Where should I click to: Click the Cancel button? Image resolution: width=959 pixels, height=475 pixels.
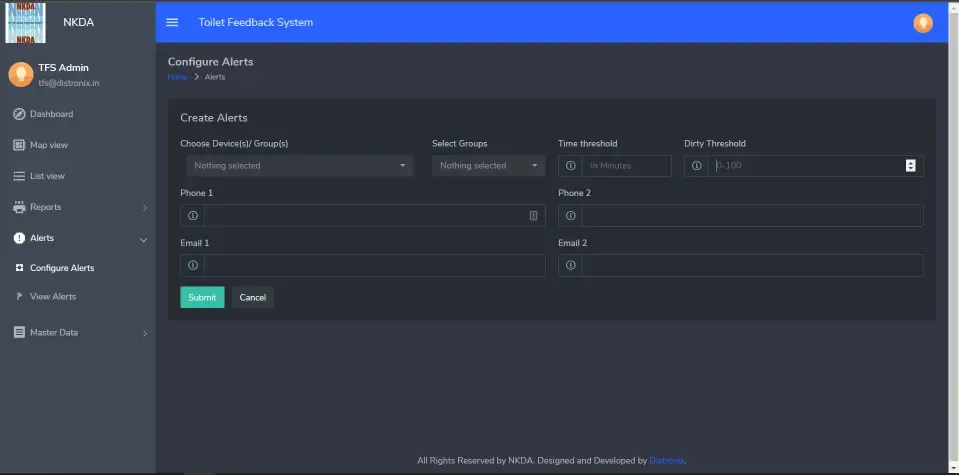pyautogui.click(x=253, y=298)
